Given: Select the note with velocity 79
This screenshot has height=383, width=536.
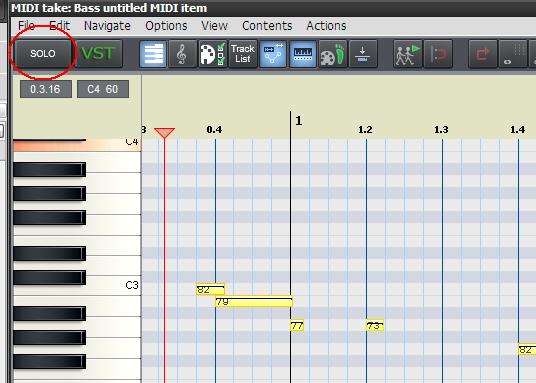Looking at the screenshot, I should point(254,302).
